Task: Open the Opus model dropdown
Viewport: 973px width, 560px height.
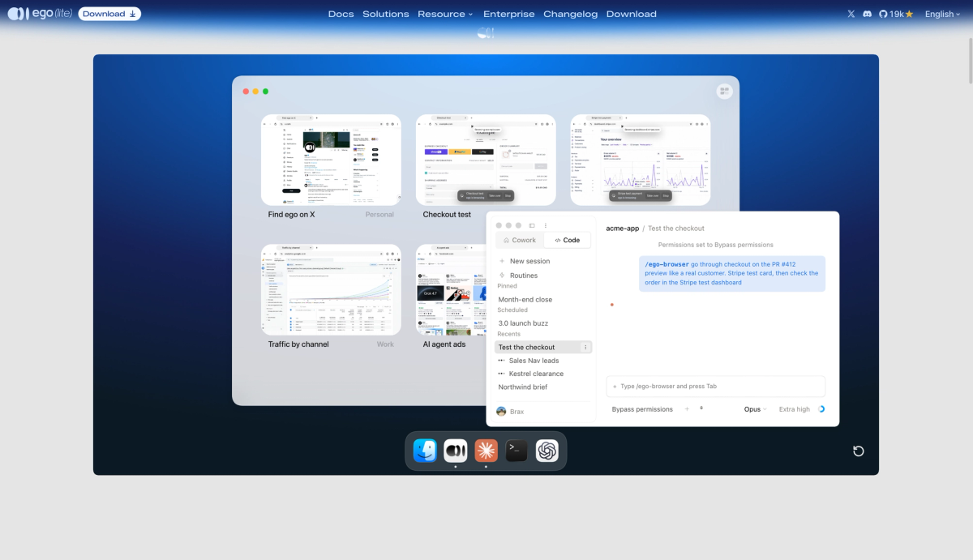Action: pyautogui.click(x=755, y=409)
